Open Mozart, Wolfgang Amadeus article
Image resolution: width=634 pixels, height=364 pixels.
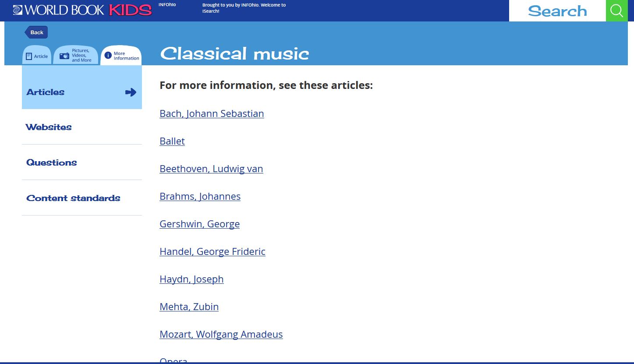pyautogui.click(x=221, y=334)
